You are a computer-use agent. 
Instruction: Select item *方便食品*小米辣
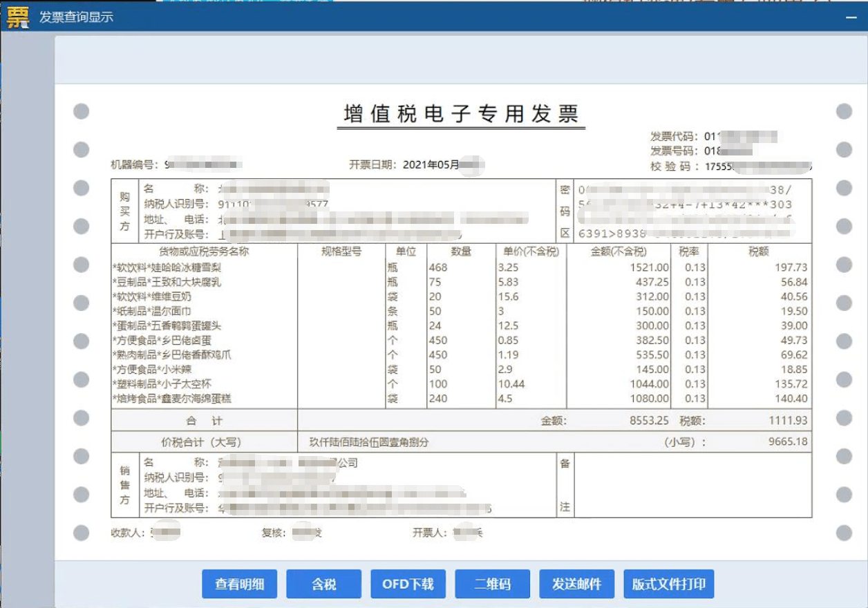(151, 369)
